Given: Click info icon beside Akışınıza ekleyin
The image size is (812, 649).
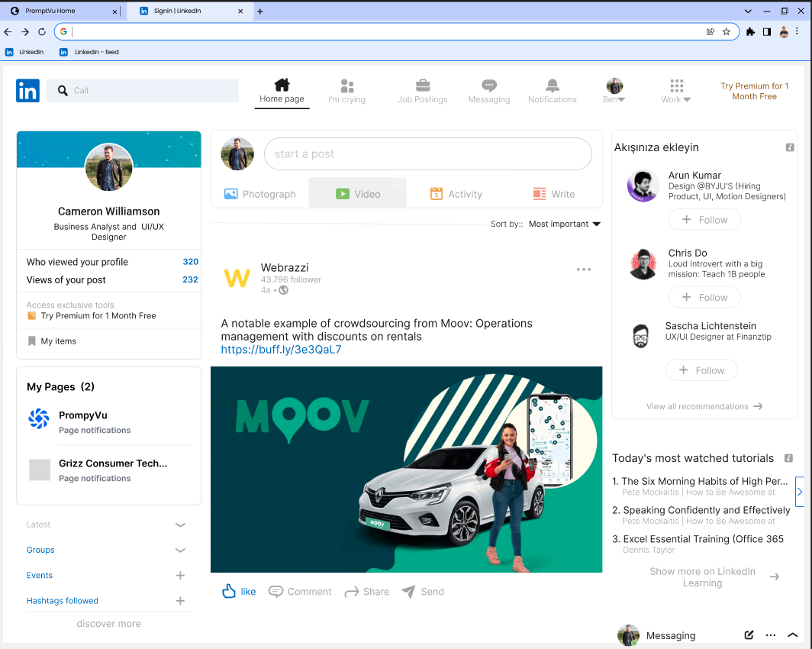Looking at the screenshot, I should point(790,147).
